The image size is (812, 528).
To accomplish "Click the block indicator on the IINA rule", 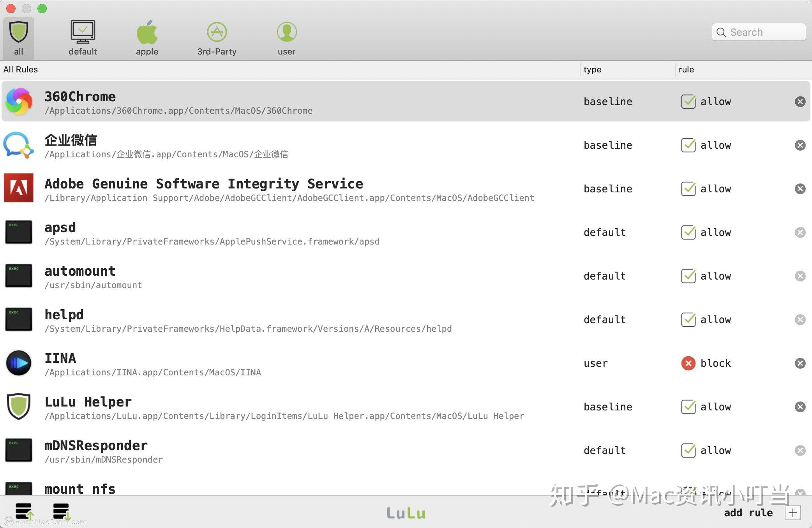I will click(x=688, y=363).
